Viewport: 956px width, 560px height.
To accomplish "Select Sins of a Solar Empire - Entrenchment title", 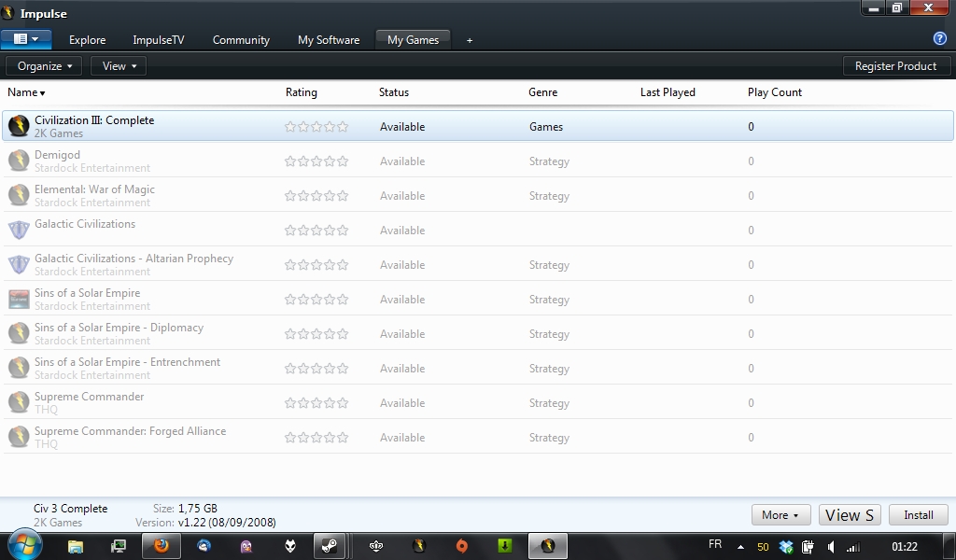I will [127, 362].
